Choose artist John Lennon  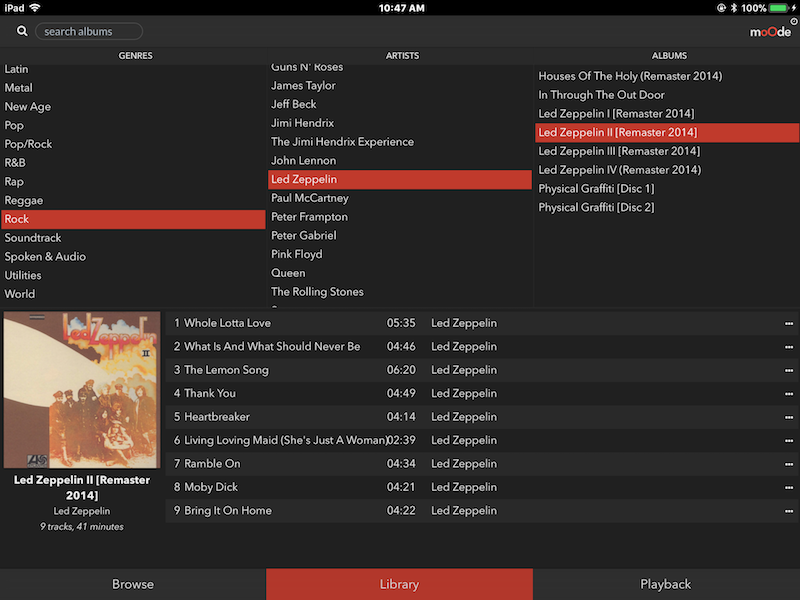click(x=399, y=161)
